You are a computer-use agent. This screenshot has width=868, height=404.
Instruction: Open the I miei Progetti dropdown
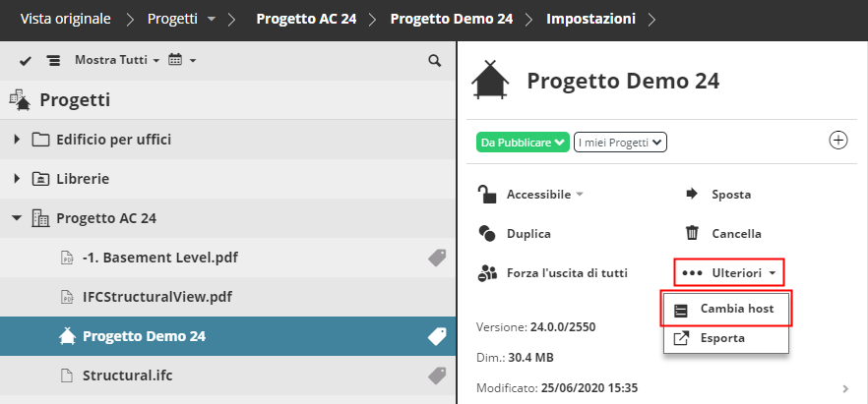619,143
